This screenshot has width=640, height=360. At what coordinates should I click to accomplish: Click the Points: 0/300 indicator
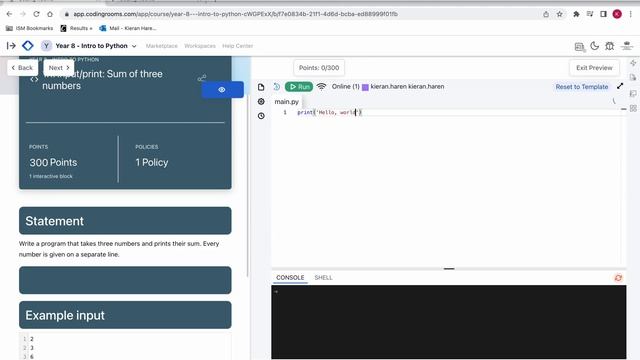click(319, 68)
